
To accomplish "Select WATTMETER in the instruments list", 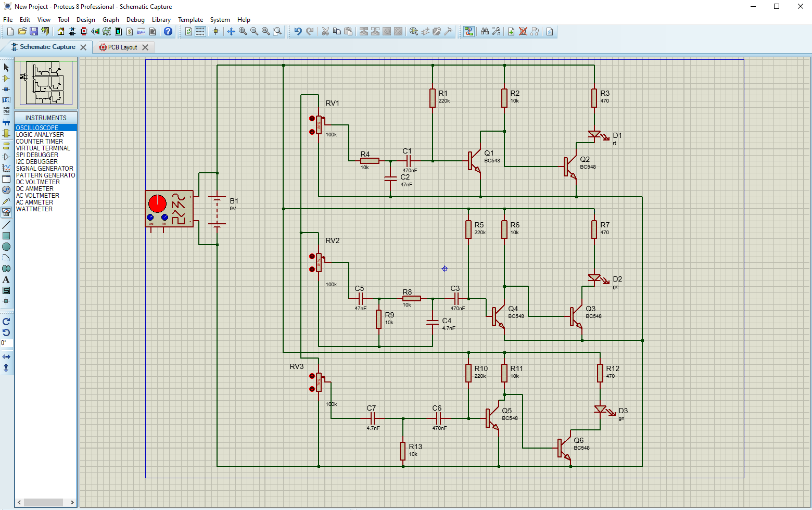I will pyautogui.click(x=46, y=209).
